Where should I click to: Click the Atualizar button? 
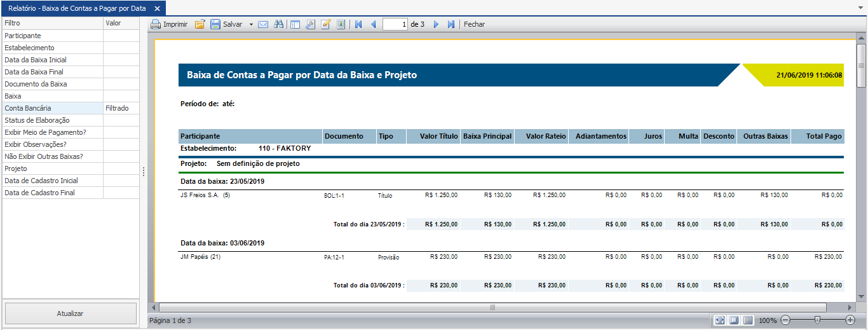(x=70, y=313)
